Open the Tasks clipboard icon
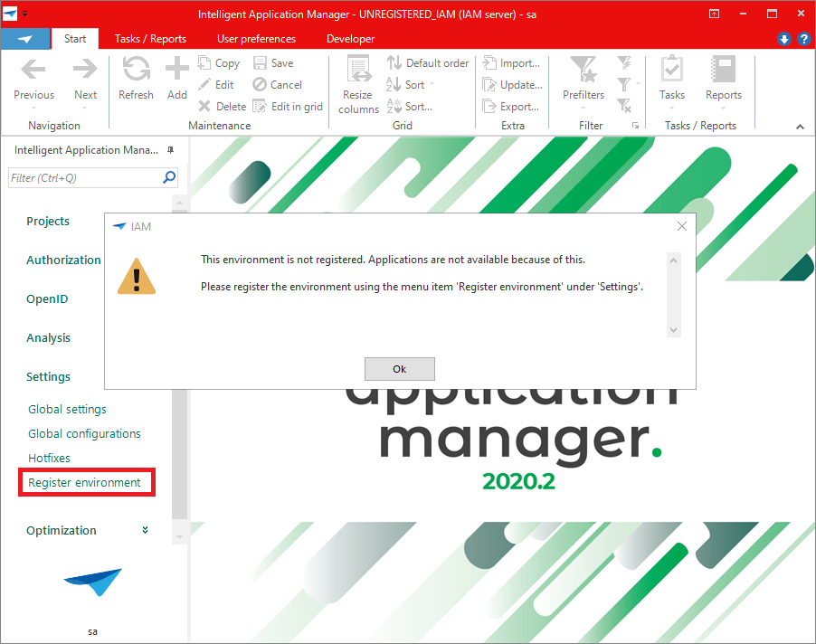The image size is (816, 644). point(672,69)
